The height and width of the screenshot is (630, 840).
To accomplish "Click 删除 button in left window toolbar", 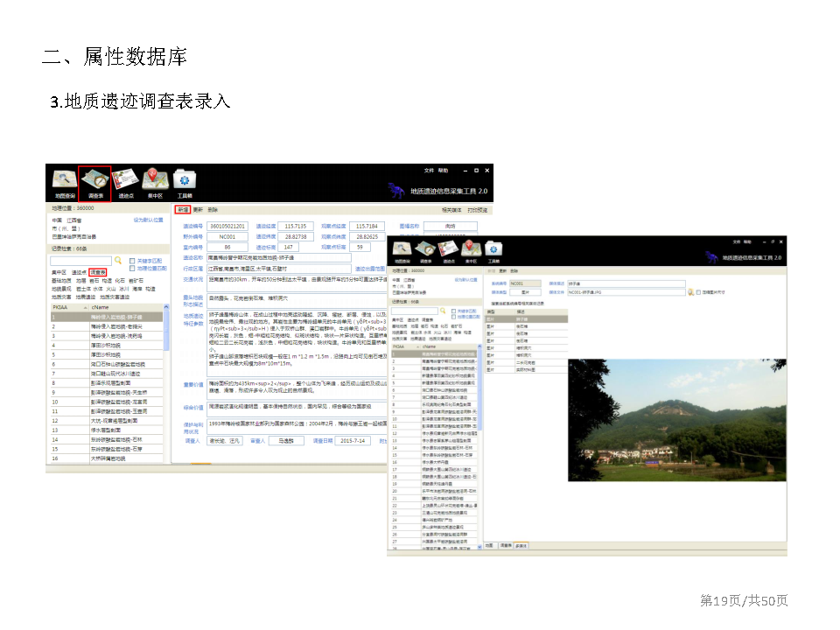I will coord(212,209).
